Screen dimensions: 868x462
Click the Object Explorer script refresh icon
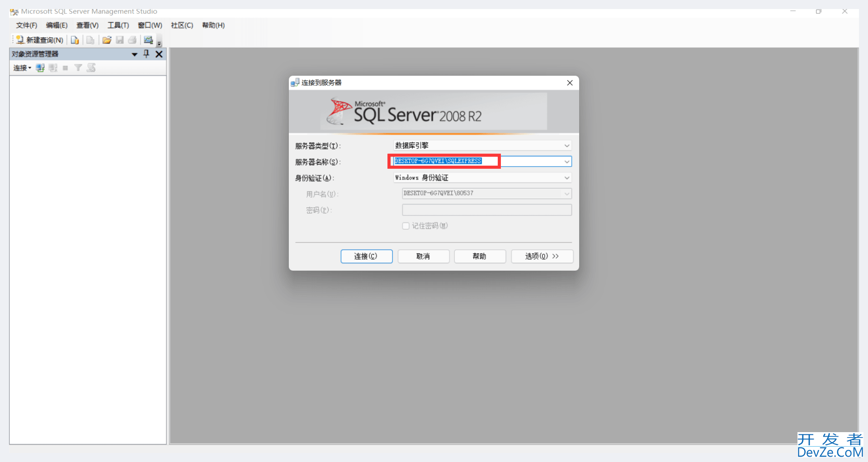[x=91, y=68]
